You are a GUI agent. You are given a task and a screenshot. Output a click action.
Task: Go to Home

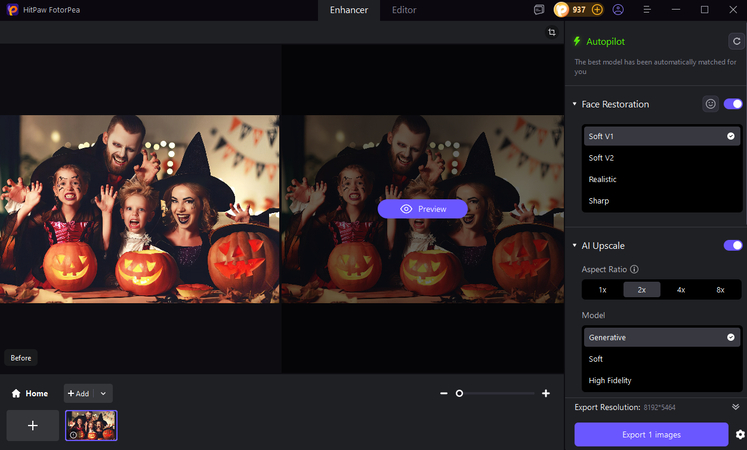(x=30, y=393)
